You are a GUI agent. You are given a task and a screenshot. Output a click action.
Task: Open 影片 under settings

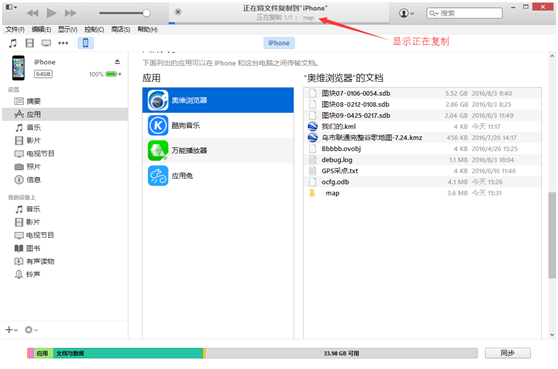click(65, 141)
